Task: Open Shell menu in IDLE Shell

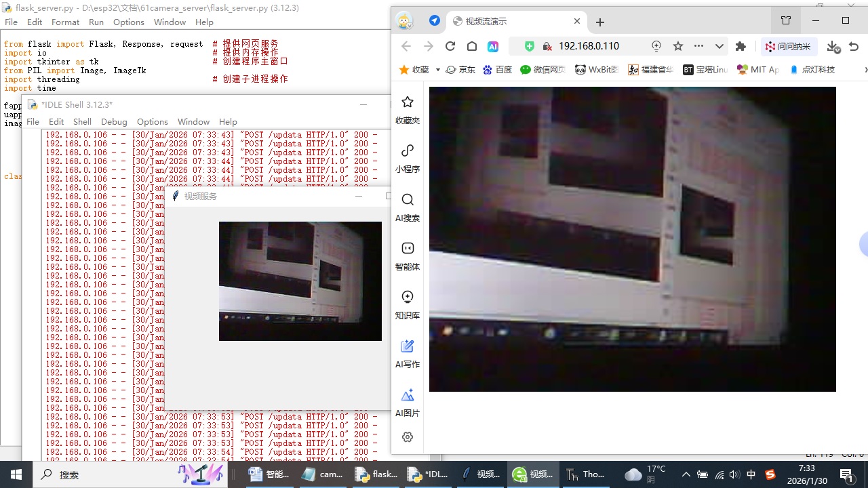Action: point(82,121)
